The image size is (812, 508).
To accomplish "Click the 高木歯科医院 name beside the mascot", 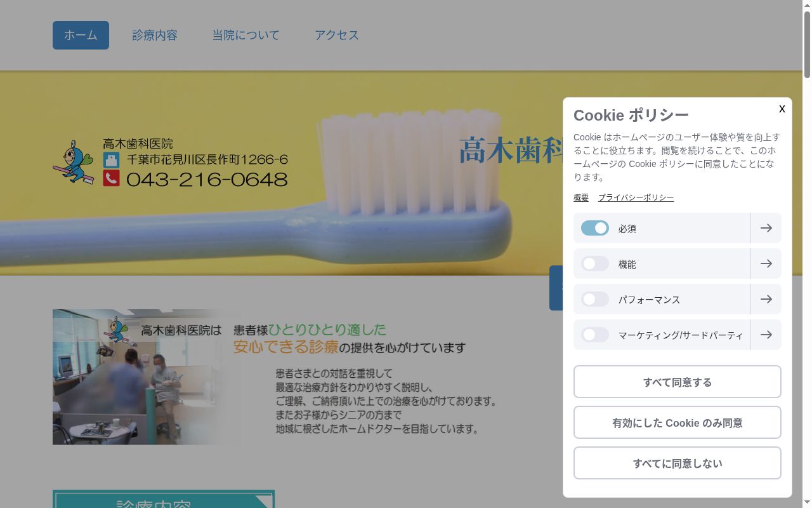I will [138, 144].
